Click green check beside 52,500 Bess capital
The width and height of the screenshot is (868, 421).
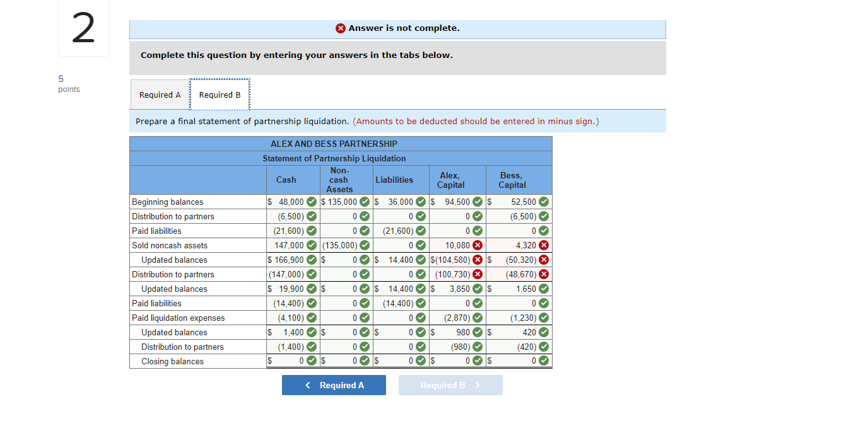[x=544, y=202]
